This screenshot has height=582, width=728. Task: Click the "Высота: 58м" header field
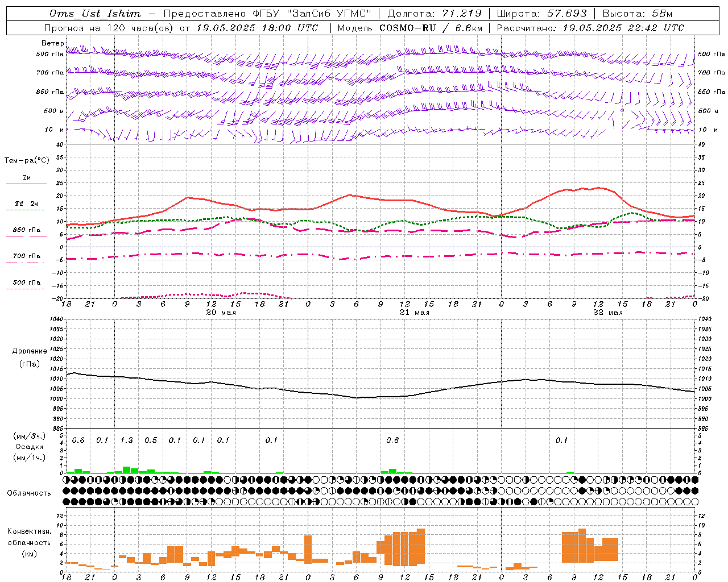pyautogui.click(x=637, y=14)
